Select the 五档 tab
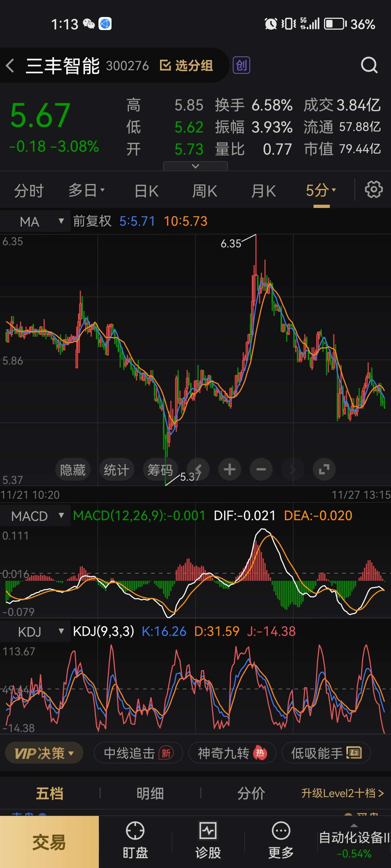The width and height of the screenshot is (391, 868). click(x=50, y=793)
